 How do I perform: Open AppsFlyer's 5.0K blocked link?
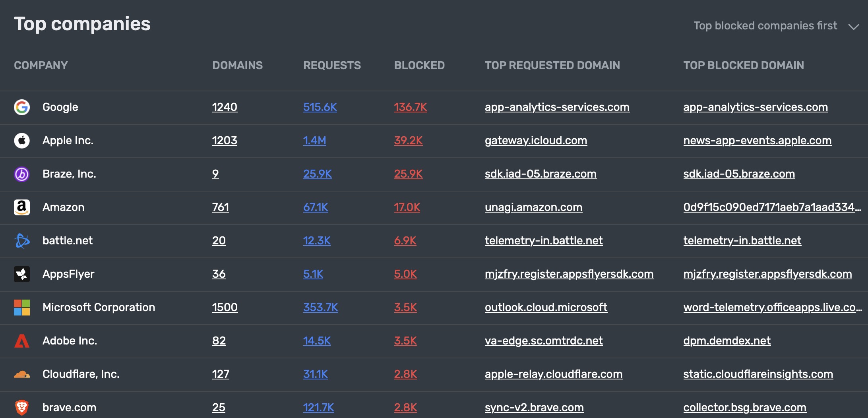(x=405, y=274)
